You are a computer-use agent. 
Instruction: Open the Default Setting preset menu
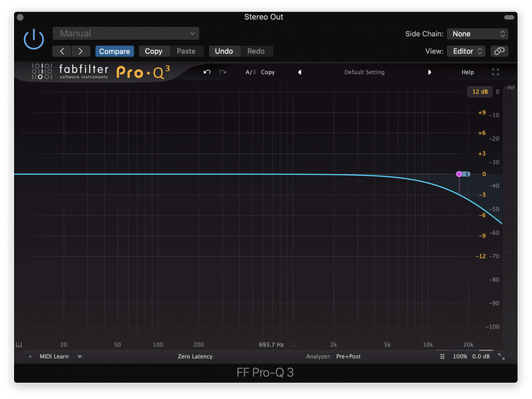click(364, 72)
